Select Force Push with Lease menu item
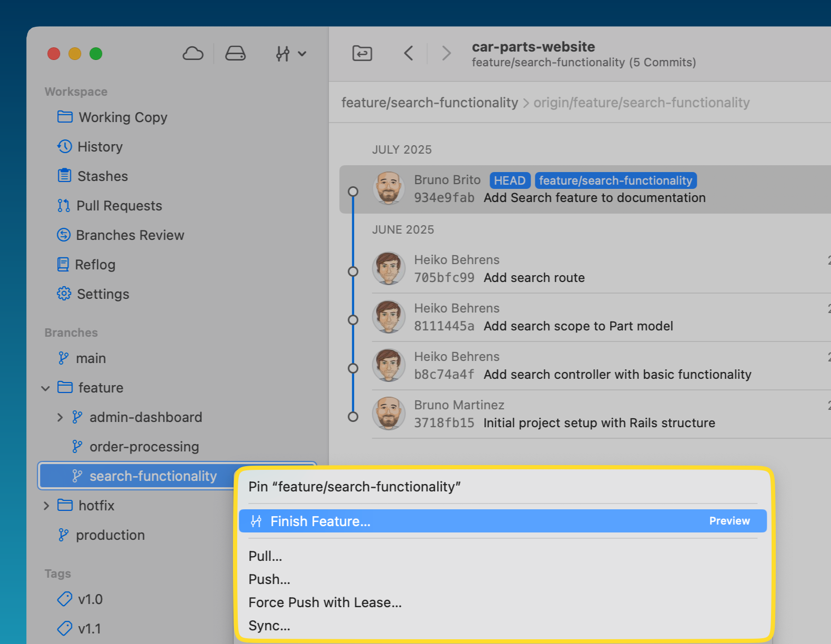The height and width of the screenshot is (644, 831). click(x=325, y=602)
